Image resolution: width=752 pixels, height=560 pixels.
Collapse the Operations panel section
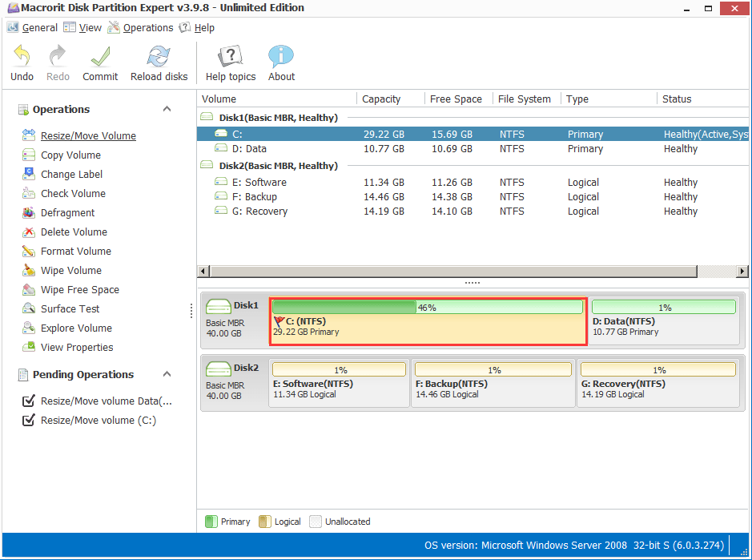(x=167, y=109)
